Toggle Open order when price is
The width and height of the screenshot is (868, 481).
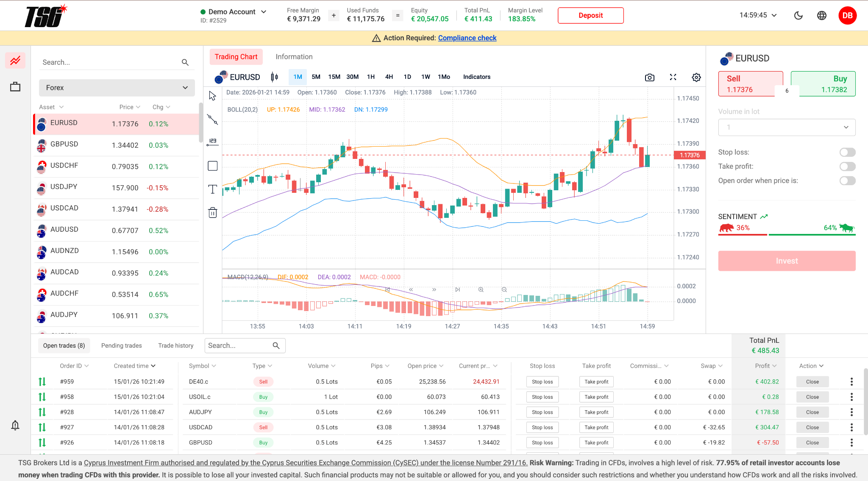[848, 181]
